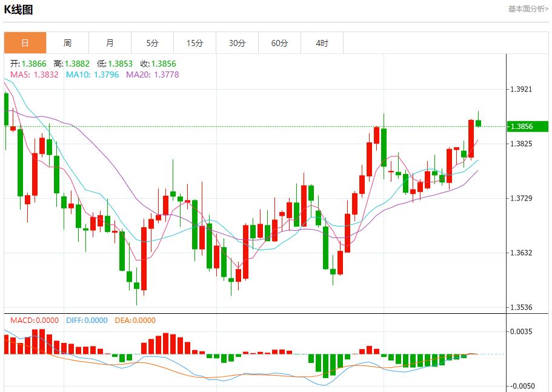Click the current price label 1.3856
Image resolution: width=552 pixels, height=392 pixels.
(x=527, y=127)
